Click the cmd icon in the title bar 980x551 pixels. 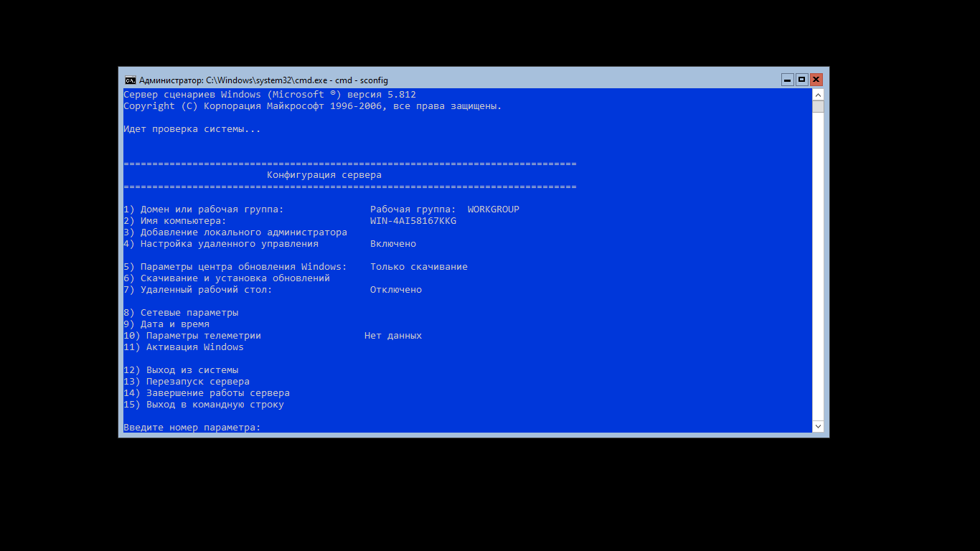(x=130, y=80)
